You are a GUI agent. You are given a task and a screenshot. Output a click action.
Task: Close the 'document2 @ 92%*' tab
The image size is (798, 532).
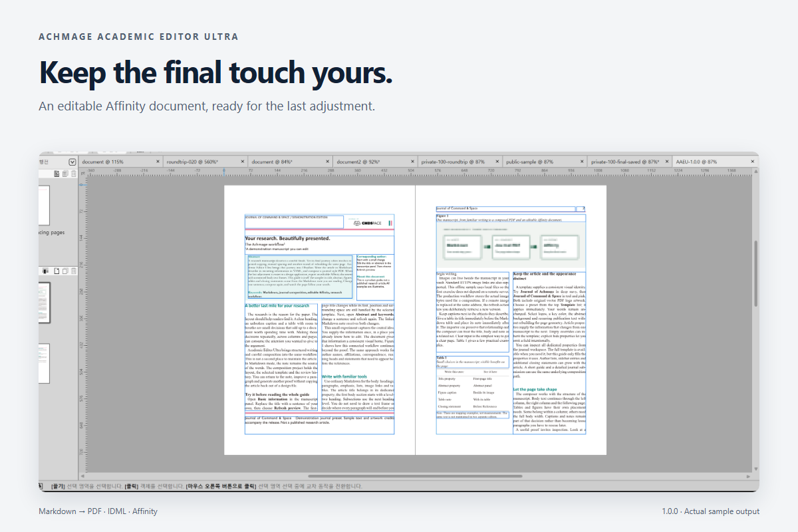[x=412, y=162]
